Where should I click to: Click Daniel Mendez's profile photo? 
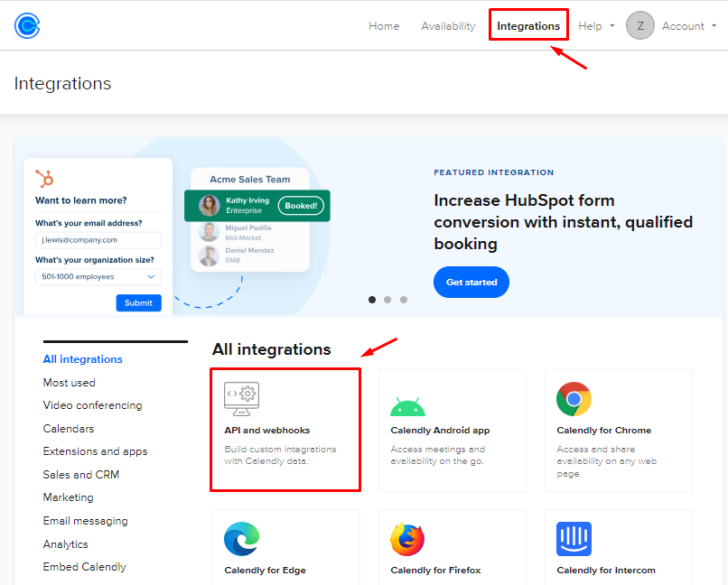point(209,255)
